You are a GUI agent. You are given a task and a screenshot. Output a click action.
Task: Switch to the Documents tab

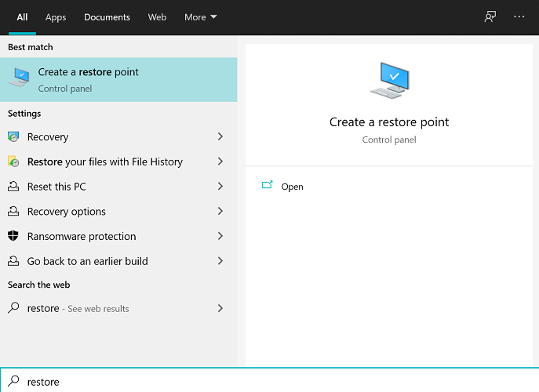click(107, 16)
